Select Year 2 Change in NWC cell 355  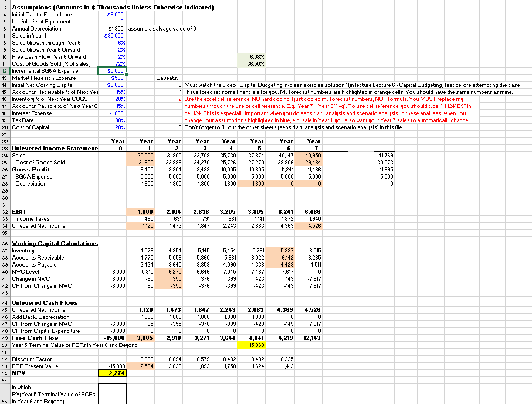tap(168, 279)
